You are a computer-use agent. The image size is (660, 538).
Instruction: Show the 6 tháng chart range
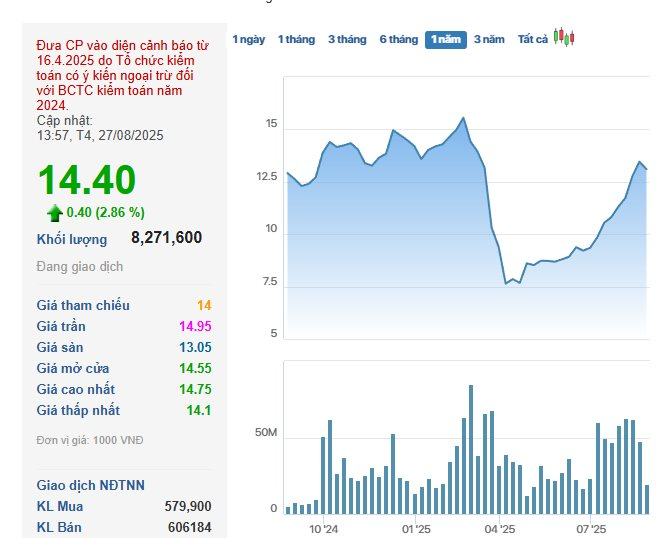click(x=398, y=39)
